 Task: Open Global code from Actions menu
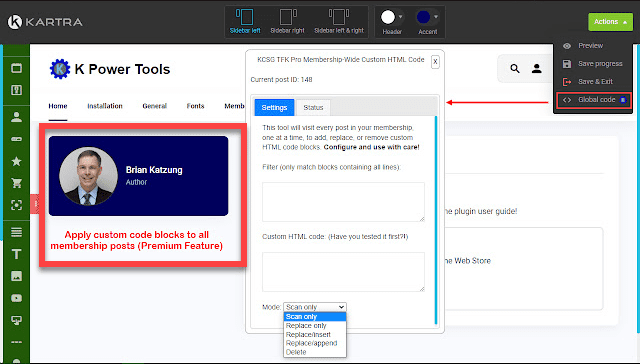[x=593, y=100]
